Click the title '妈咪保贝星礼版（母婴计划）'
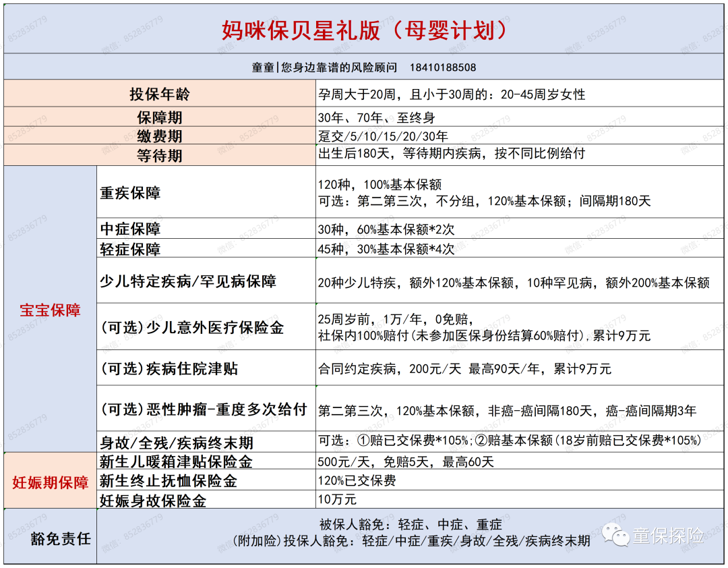The width and height of the screenshot is (728, 568). point(363,30)
